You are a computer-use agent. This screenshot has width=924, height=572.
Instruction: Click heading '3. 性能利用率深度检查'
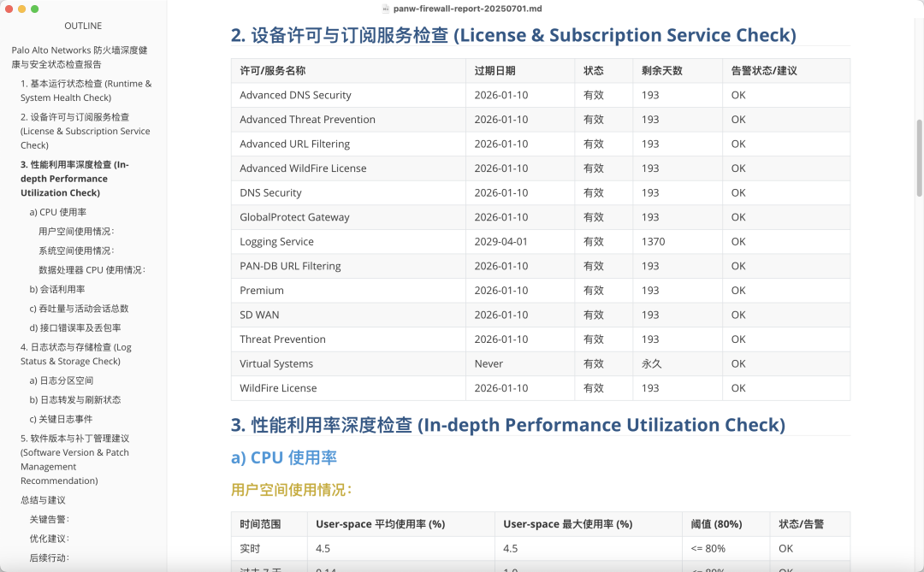508,425
